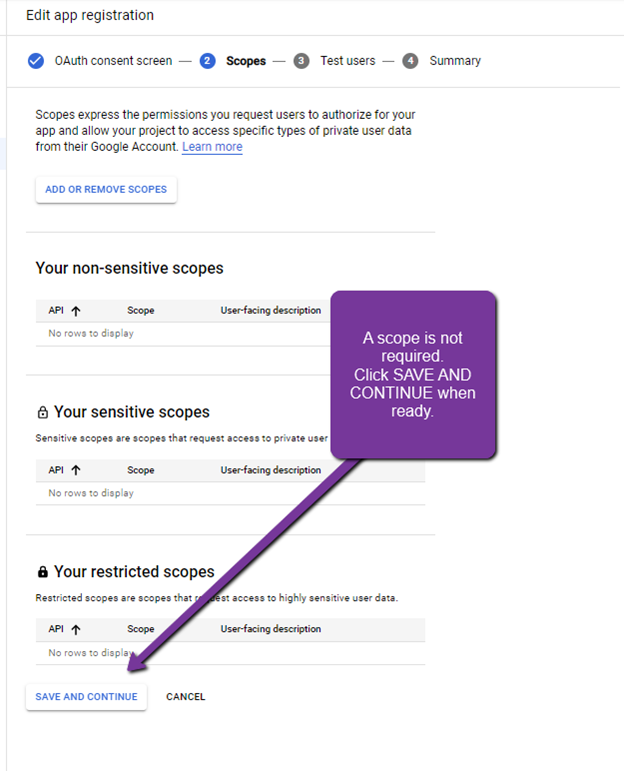Click SAVE AND CONTINUE button

87,697
